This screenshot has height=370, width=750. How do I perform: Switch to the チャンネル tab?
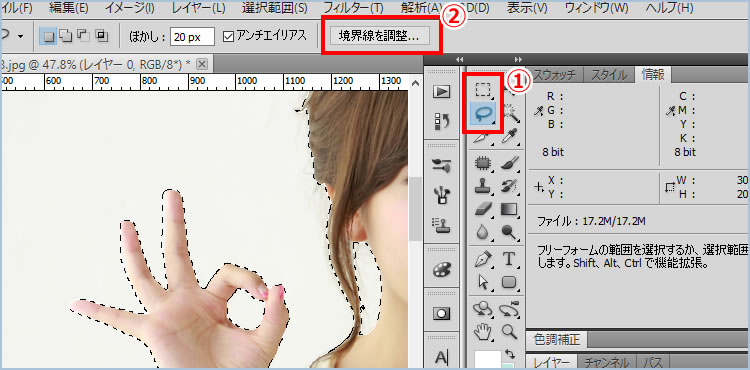[607, 362]
